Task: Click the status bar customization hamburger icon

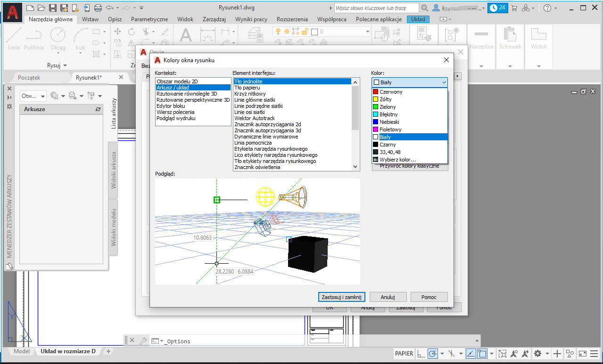Action: [595, 353]
